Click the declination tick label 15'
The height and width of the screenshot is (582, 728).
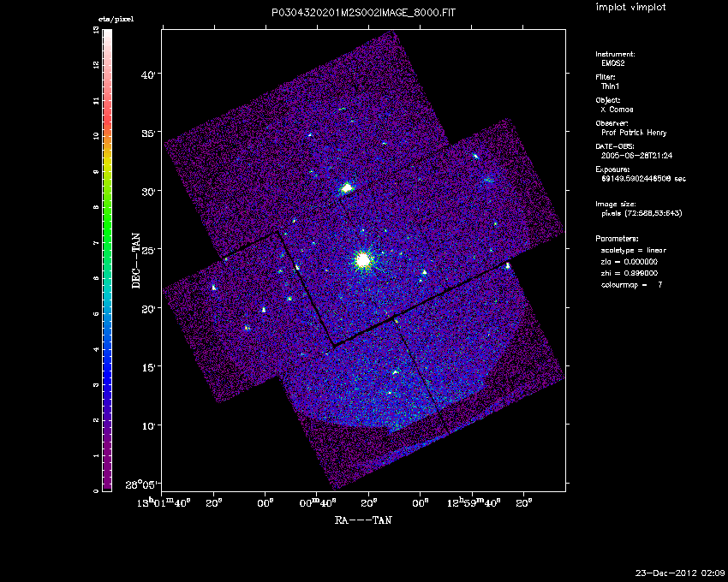coord(148,366)
